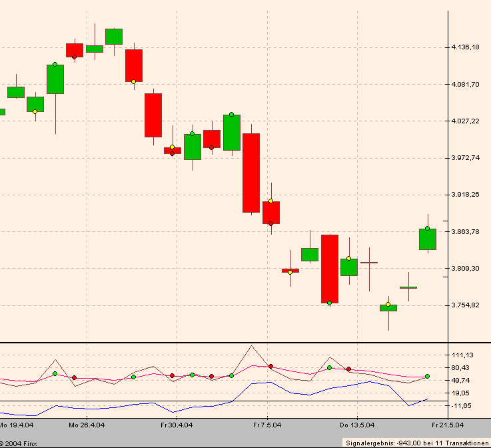Click the 4.081,70 price axis label
Image resolution: width=491 pixels, height=448 pixels.
click(x=465, y=84)
